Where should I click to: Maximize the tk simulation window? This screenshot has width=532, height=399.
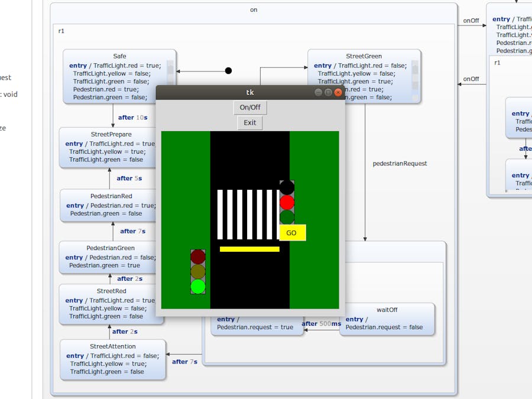[x=328, y=92]
